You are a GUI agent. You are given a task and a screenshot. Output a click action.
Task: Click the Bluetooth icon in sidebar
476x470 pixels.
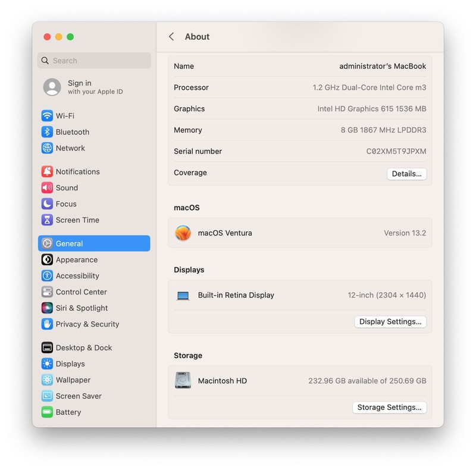[47, 131]
